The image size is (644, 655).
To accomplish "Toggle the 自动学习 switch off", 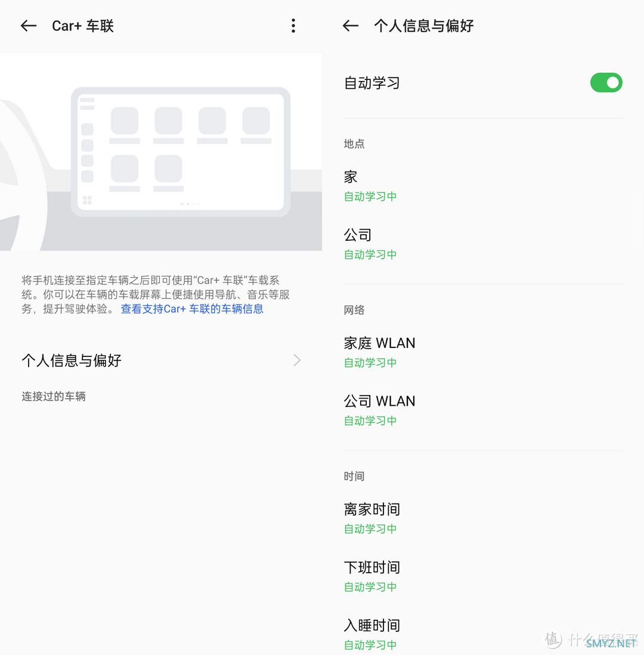I will pos(606,83).
